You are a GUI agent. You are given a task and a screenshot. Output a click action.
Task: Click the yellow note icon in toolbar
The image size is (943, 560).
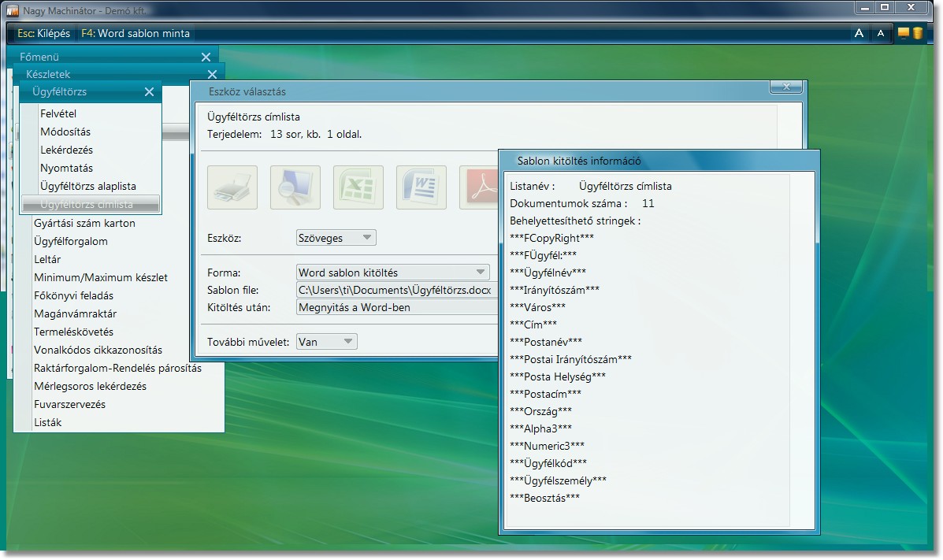tap(904, 33)
